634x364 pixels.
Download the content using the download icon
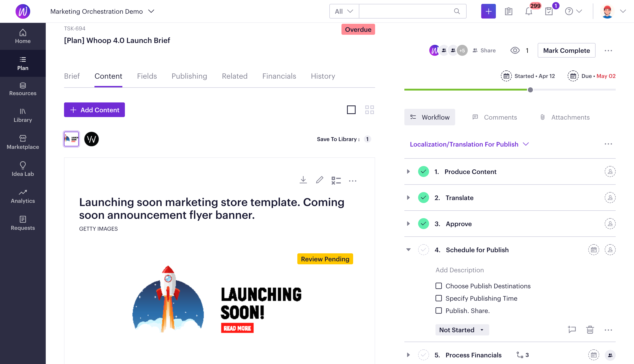(x=303, y=180)
